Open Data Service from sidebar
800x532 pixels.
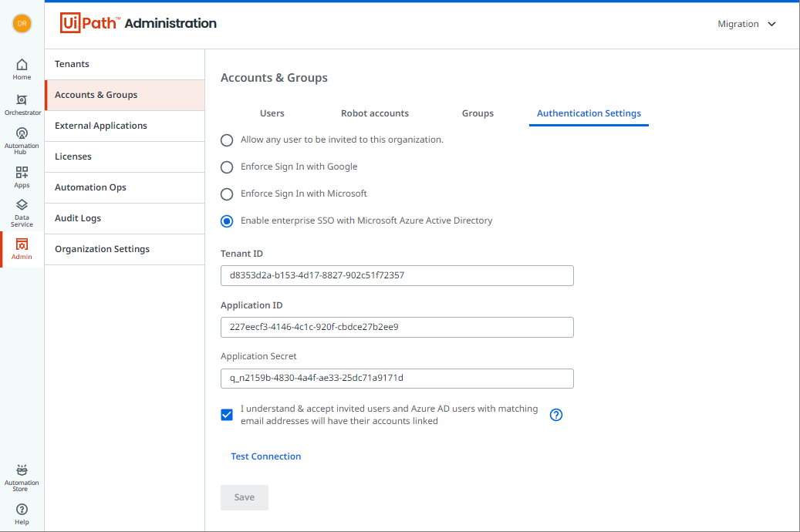[22, 214]
